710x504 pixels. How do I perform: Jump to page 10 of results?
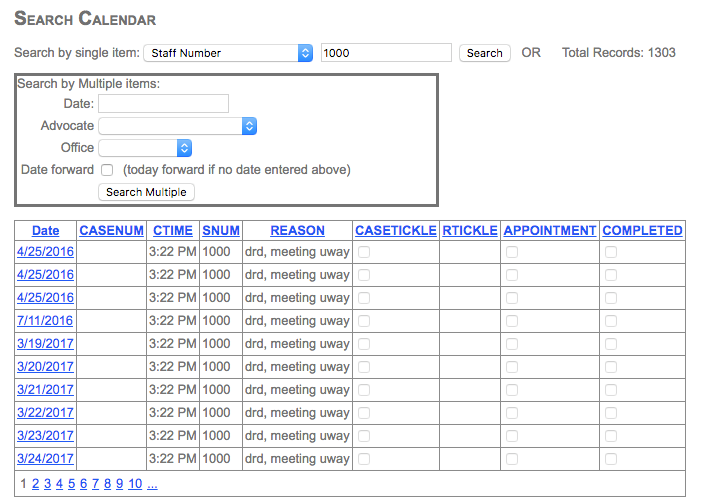[134, 484]
